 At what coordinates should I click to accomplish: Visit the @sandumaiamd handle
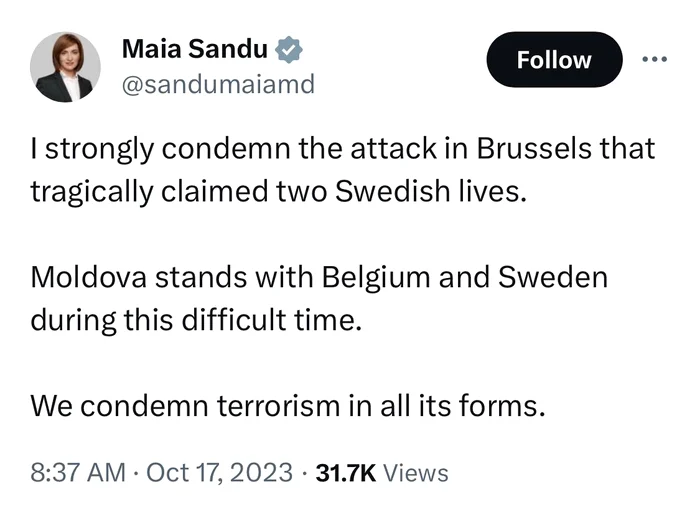tap(218, 84)
